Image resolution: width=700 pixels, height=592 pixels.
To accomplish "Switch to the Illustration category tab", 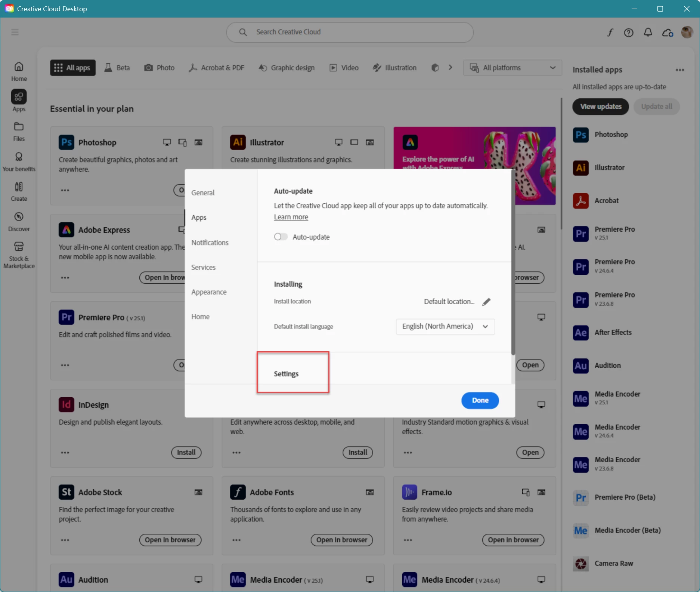I will (x=394, y=68).
